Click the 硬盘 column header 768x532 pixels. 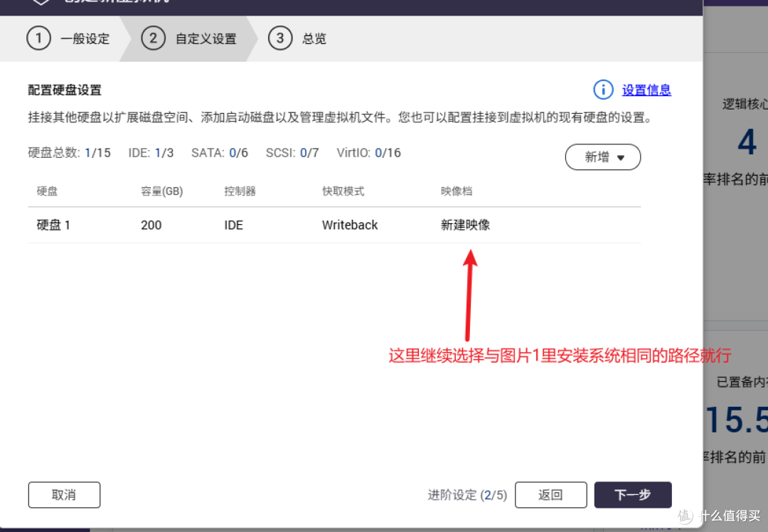(x=47, y=191)
